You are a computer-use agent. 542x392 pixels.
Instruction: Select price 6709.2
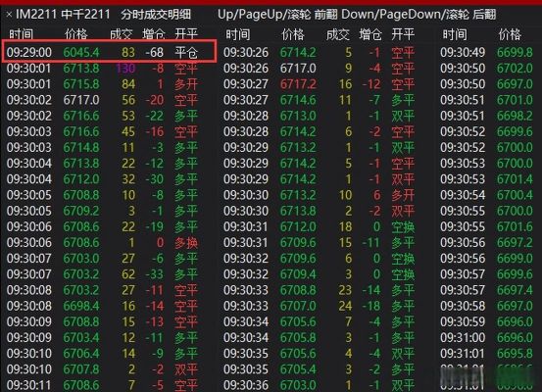[81, 211]
